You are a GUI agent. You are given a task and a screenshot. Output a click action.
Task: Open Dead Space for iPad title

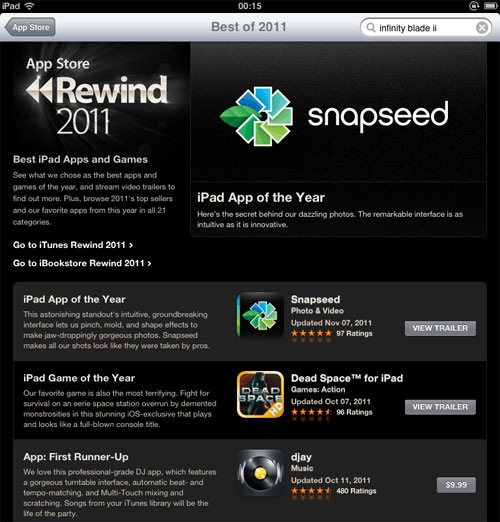347,378
